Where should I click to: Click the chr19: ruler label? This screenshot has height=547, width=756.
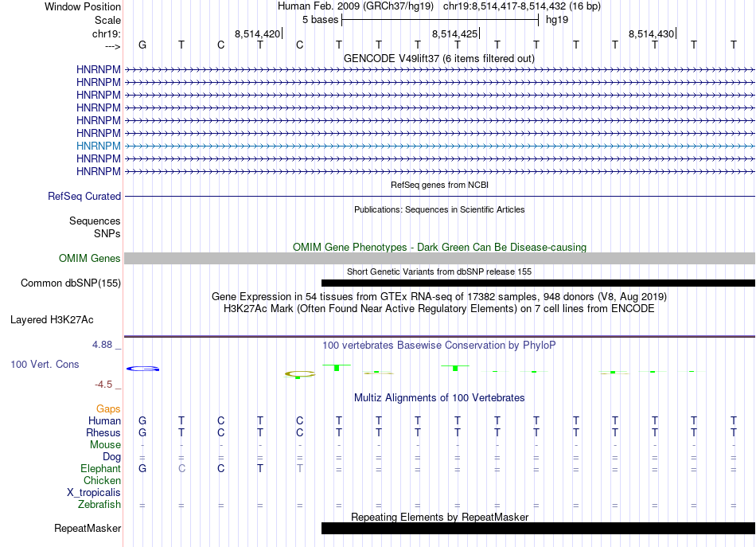106,33
